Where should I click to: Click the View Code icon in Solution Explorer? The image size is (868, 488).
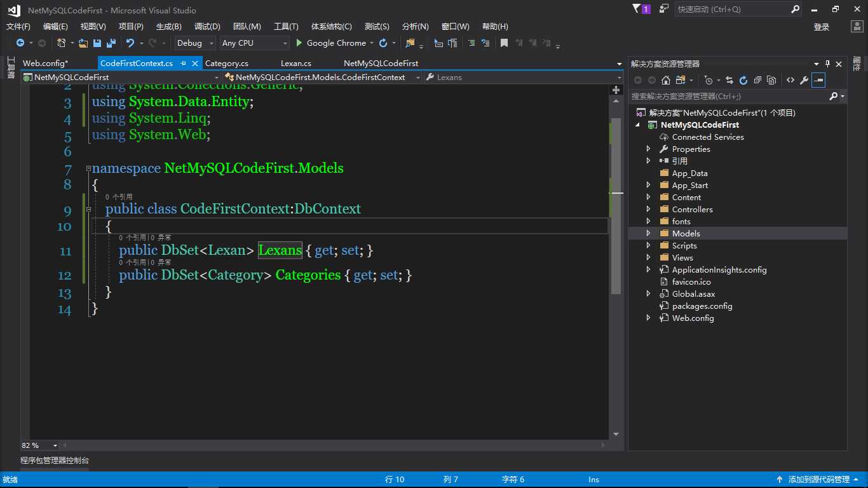790,80
